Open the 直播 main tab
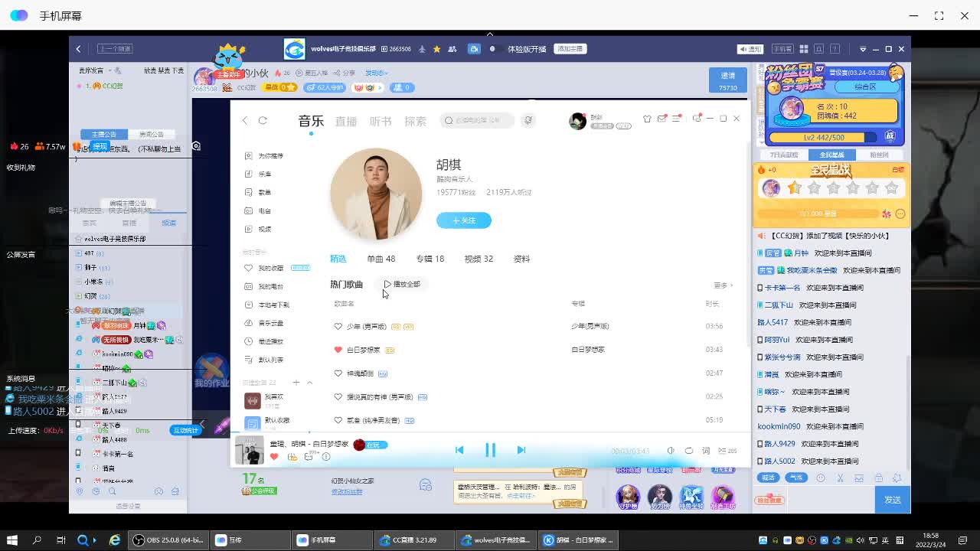This screenshot has height=551, width=980. pos(346,121)
